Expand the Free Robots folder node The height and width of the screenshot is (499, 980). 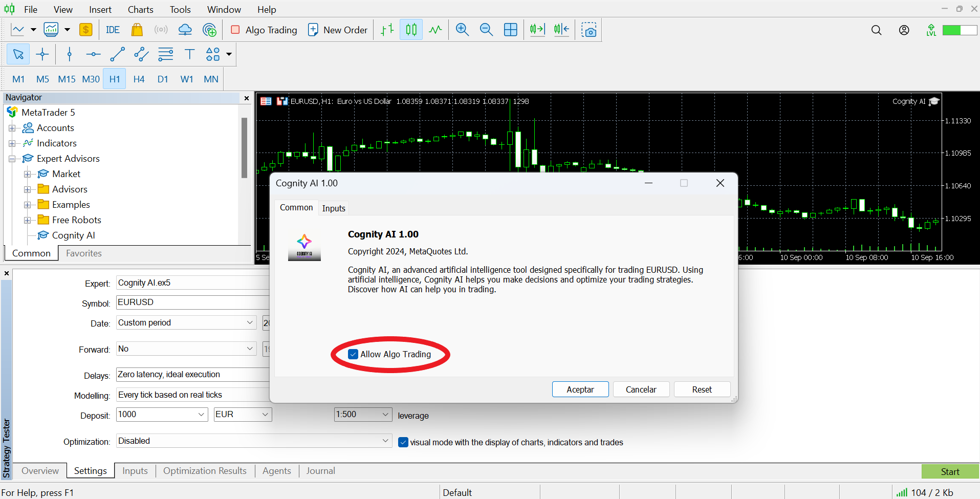click(27, 220)
